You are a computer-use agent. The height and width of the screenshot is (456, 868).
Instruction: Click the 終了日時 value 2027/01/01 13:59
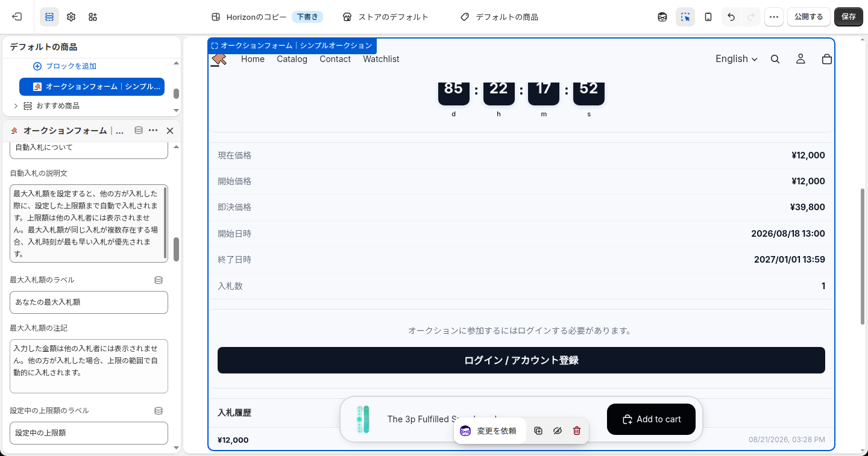(x=790, y=260)
